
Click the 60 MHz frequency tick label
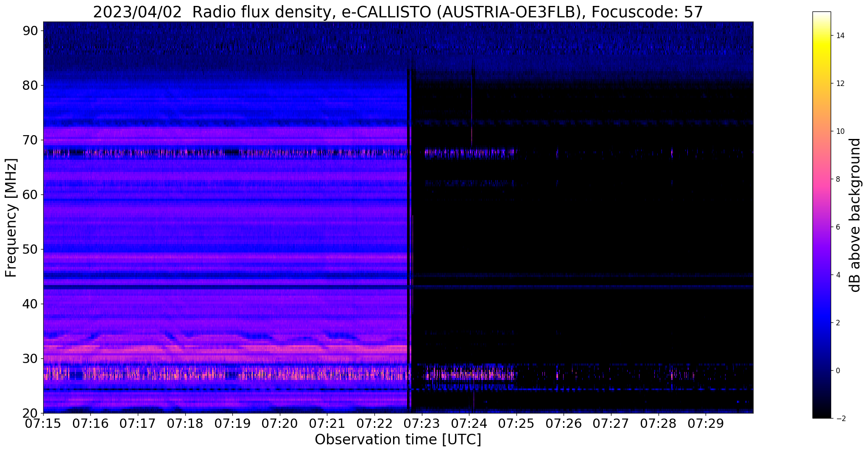[31, 195]
